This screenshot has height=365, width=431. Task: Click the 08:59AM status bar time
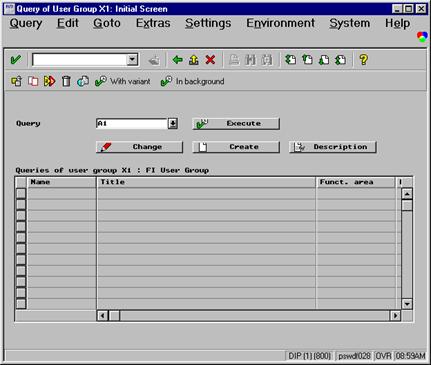click(410, 356)
